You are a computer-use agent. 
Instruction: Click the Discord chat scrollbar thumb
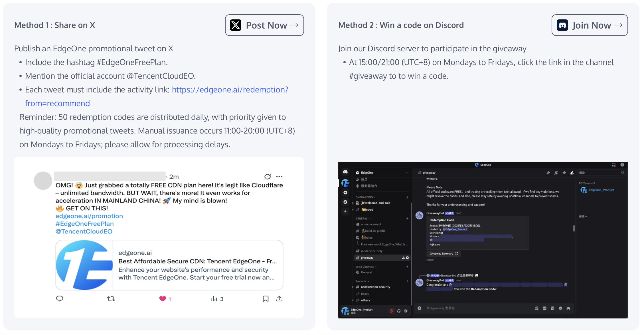click(x=574, y=228)
